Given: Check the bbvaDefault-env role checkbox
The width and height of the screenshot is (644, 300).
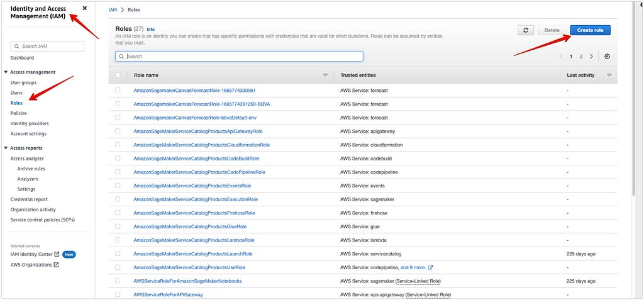Looking at the screenshot, I should (x=118, y=117).
